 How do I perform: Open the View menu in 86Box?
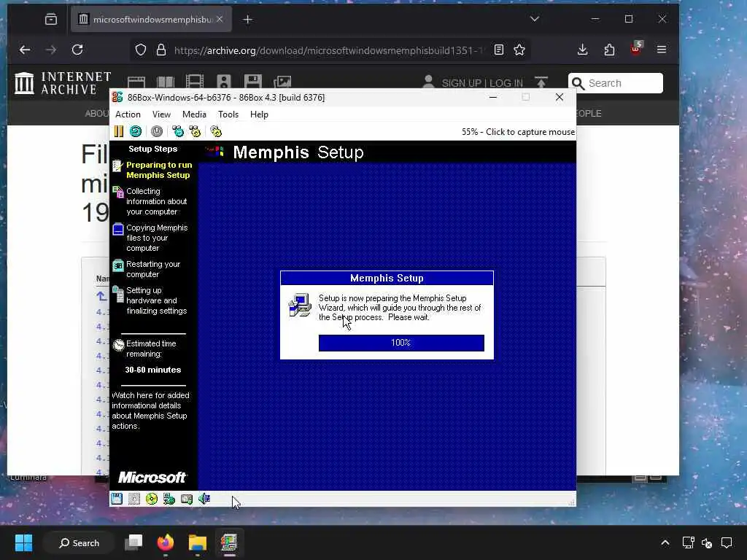click(161, 114)
